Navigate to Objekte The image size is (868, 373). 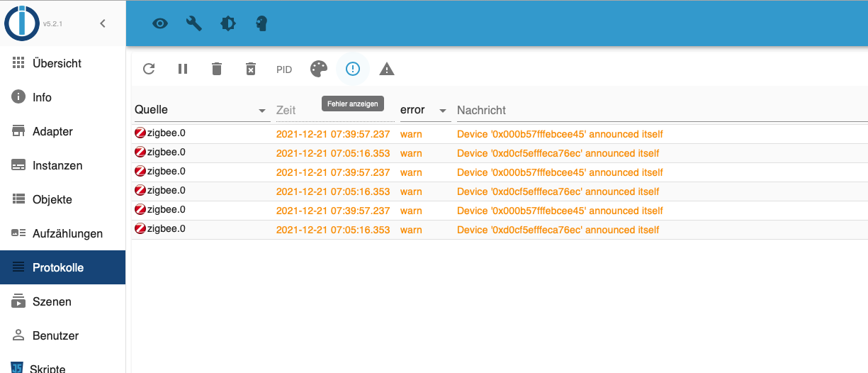point(62,199)
